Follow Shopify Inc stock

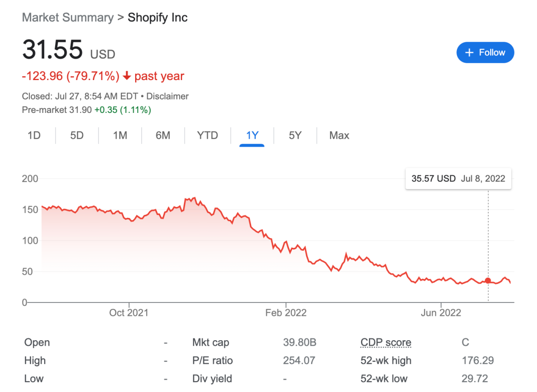click(x=485, y=52)
